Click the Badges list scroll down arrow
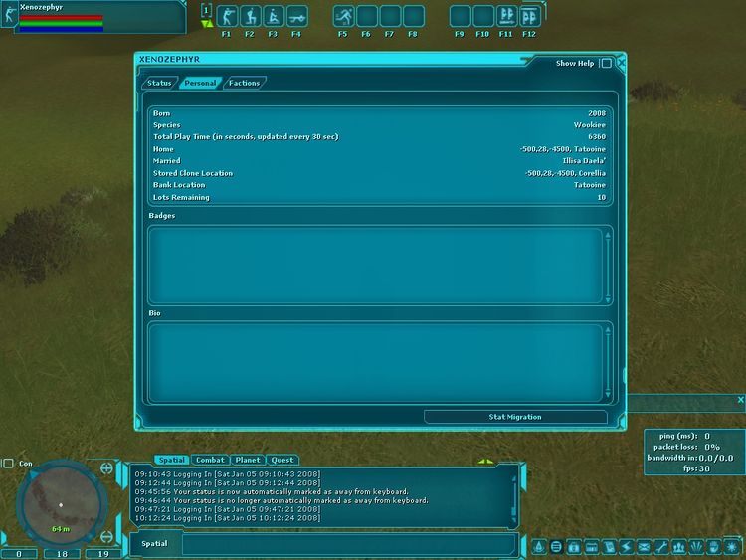 (607, 298)
